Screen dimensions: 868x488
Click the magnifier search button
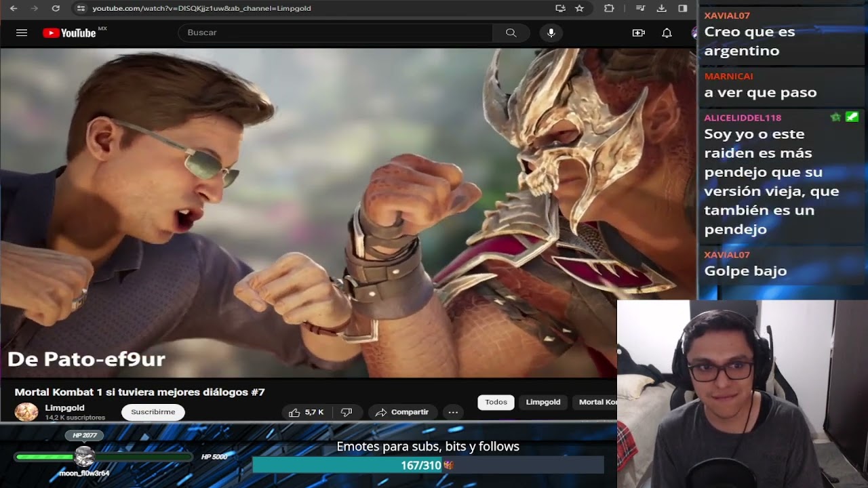pyautogui.click(x=511, y=33)
